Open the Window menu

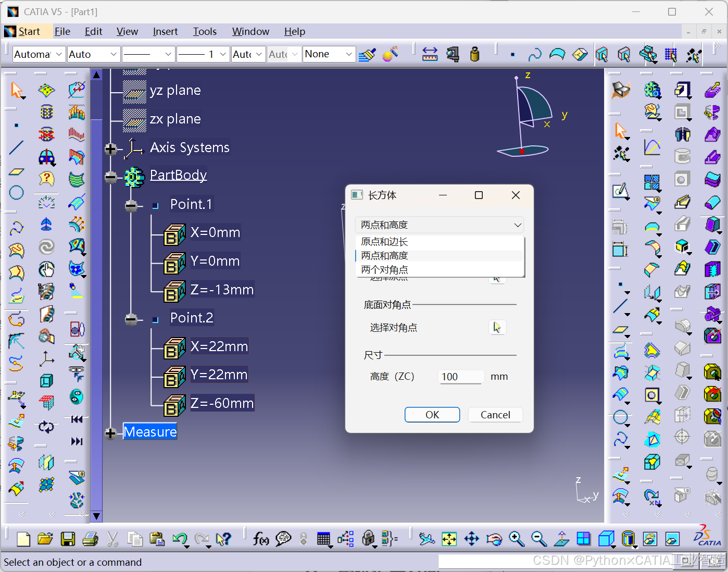click(250, 32)
